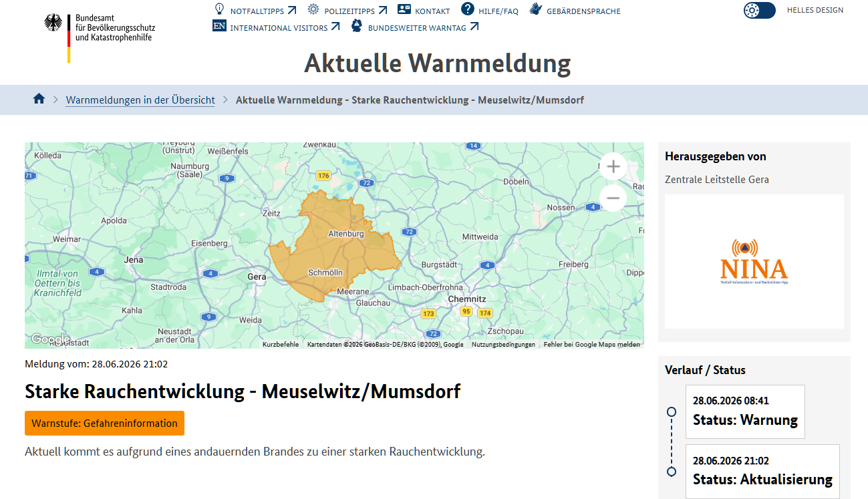868x499 pixels.
Task: Open the Notfalltipps link
Action: click(x=263, y=11)
